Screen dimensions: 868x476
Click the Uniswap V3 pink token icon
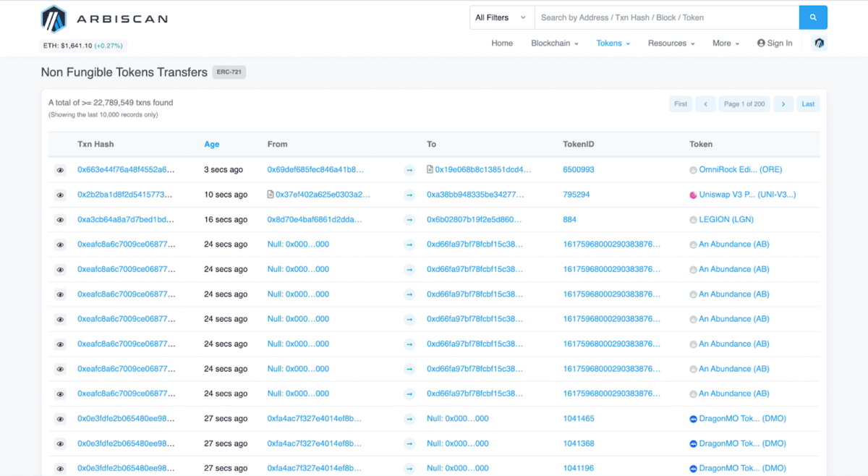click(693, 195)
